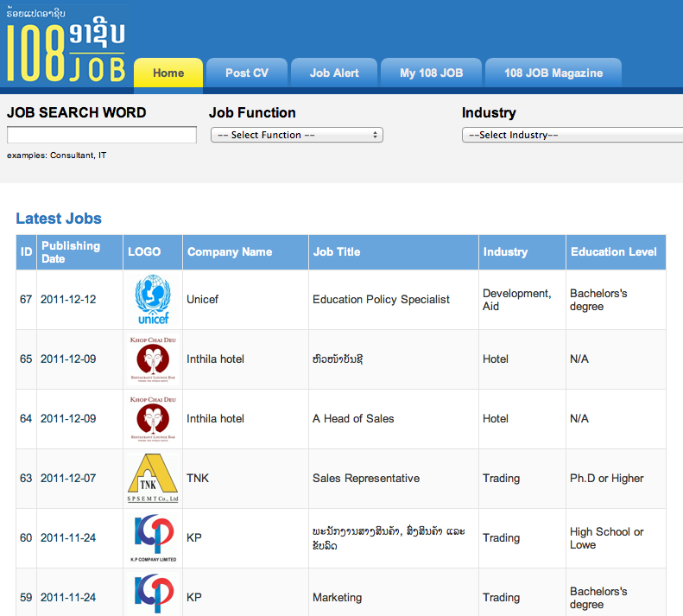Click the Job Title column header
Viewport: 683px width, 616px height.
394,252
